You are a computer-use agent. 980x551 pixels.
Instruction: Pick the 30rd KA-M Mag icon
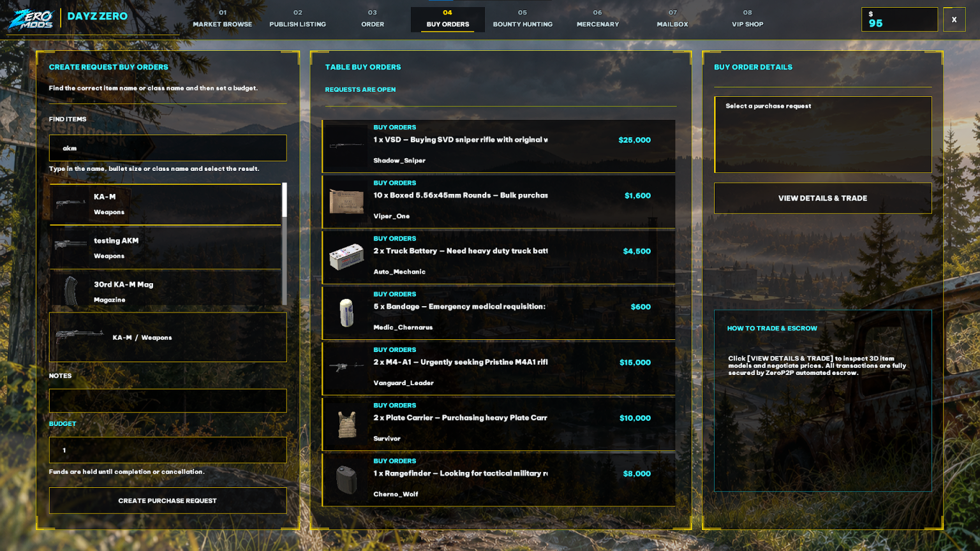click(x=70, y=291)
